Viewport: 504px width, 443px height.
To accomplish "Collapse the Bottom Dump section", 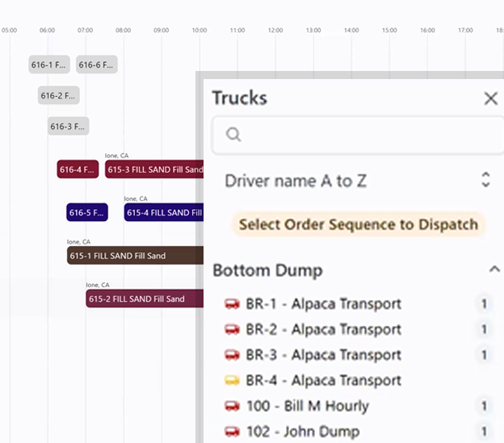I will (494, 269).
